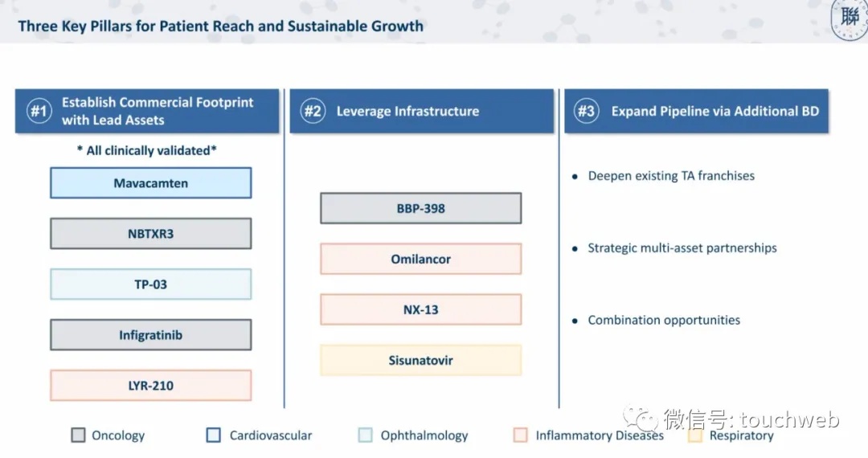868x458 pixels.
Task: Select the Cardiovascular legend square
Action: click(x=213, y=436)
